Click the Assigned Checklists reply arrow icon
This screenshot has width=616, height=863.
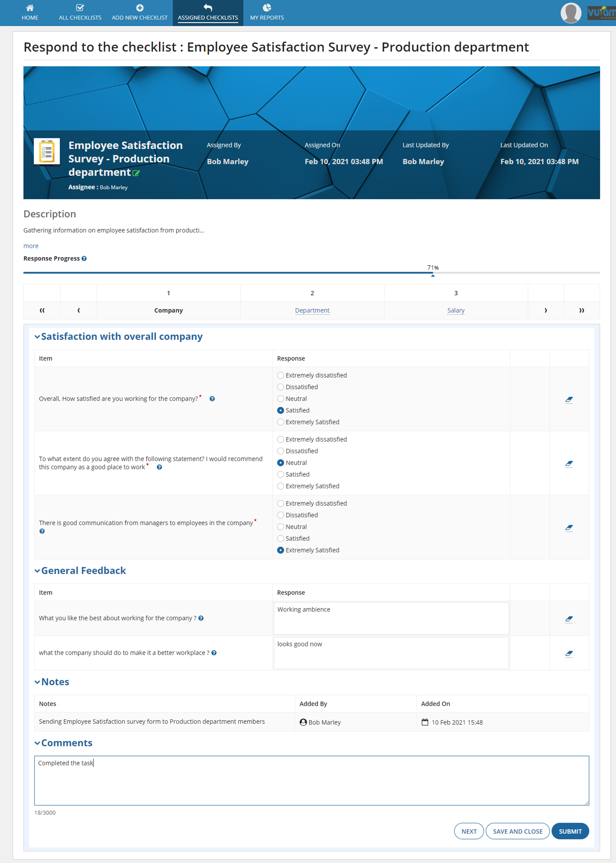(x=208, y=8)
